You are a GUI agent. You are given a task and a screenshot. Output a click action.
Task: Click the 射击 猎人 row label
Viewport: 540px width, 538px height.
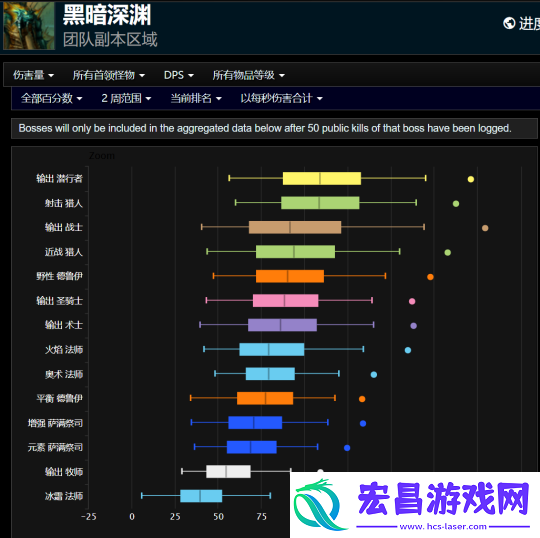pyautogui.click(x=64, y=203)
